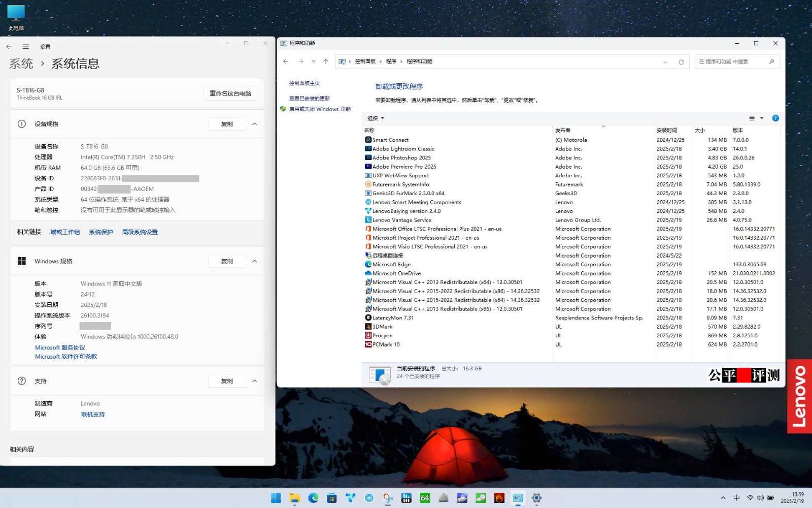
Task: Select PCMark 10 in the programs list
Action: tap(382, 344)
